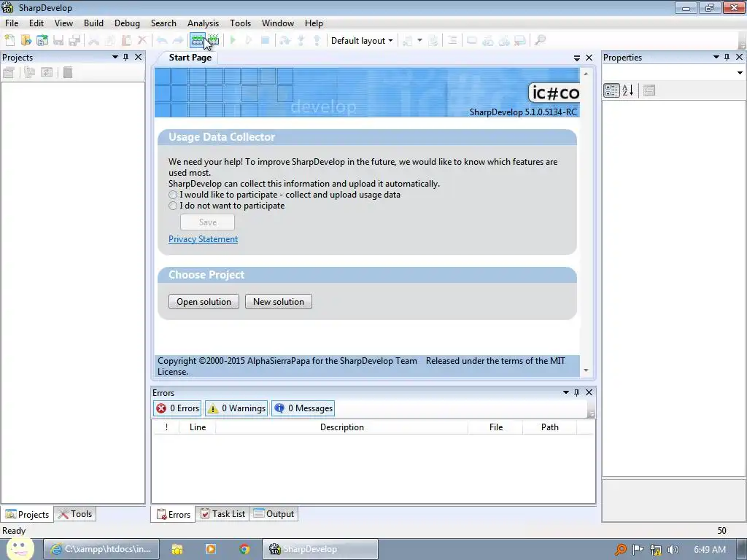This screenshot has width=747, height=560.
Task: Toggle the 0 Errors filter button
Action: [178, 408]
